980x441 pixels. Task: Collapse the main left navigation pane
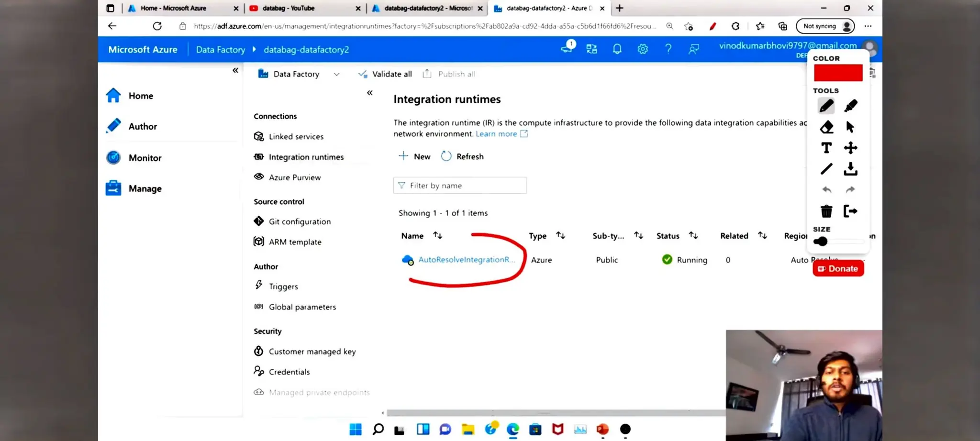235,70
